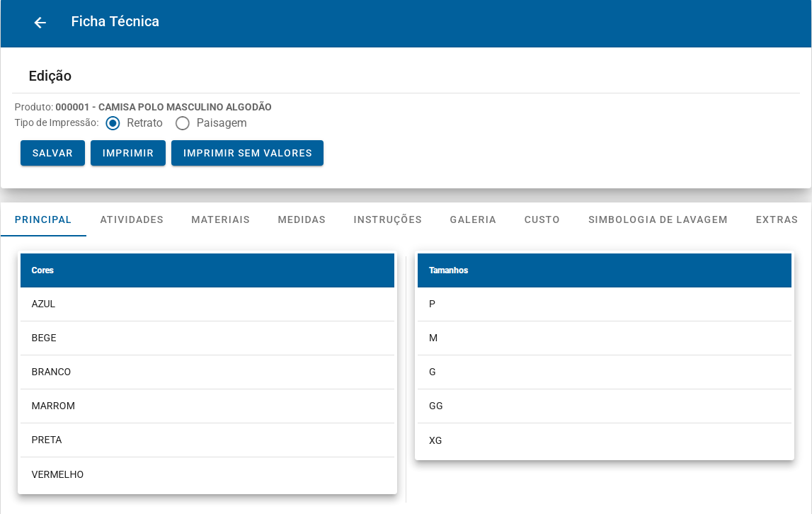Open the MEDIDAS tab

pos(302,219)
